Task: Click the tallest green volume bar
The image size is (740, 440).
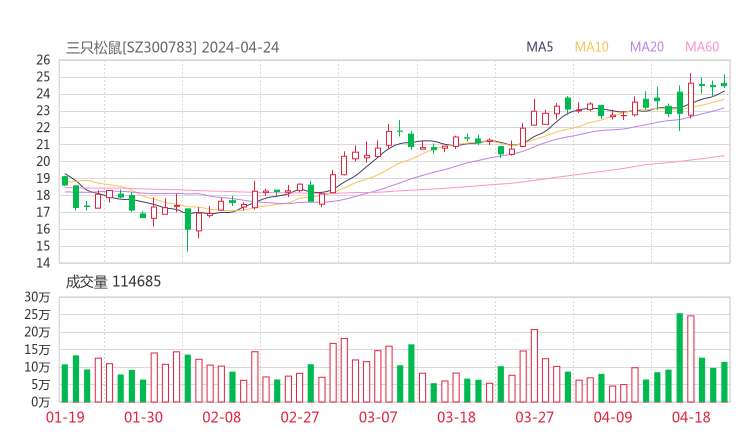Action: [680, 357]
